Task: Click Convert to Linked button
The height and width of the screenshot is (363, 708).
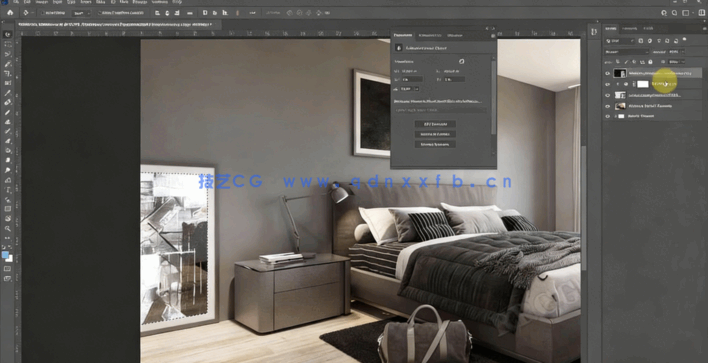Action: tap(435, 134)
